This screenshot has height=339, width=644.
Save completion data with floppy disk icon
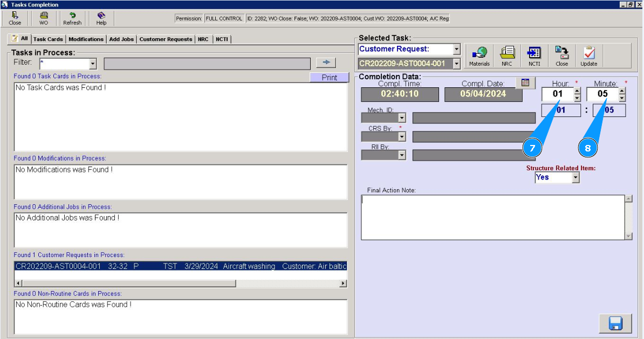click(615, 323)
